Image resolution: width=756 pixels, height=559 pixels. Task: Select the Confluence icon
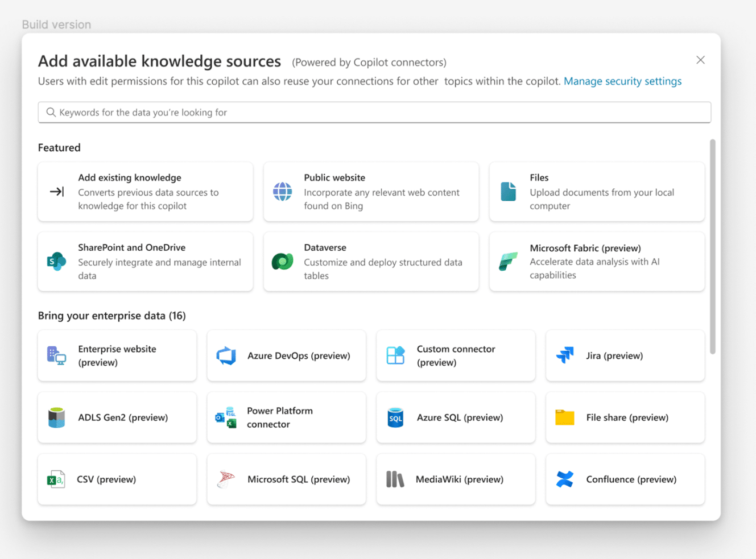click(565, 479)
